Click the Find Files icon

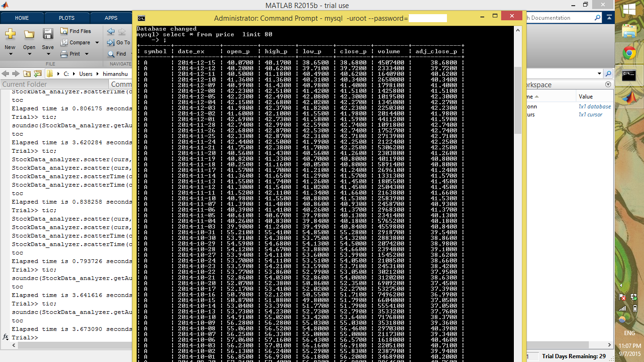[x=64, y=31]
